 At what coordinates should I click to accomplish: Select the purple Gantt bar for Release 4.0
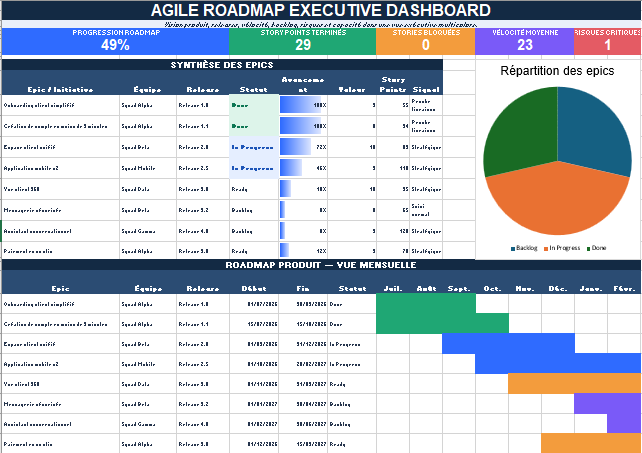(x=624, y=424)
